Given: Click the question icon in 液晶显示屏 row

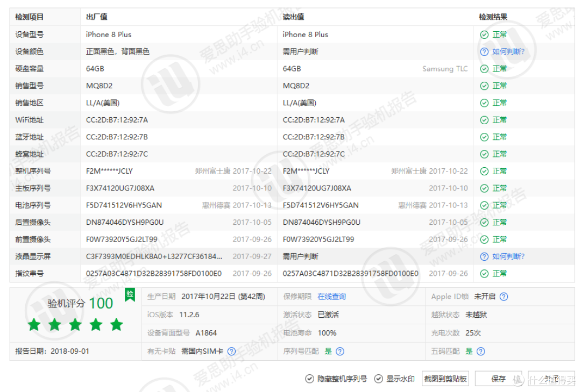Looking at the screenshot, I should (x=484, y=256).
